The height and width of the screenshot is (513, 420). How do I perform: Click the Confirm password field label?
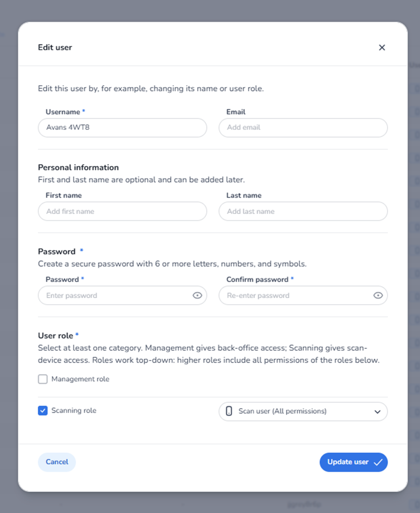pyautogui.click(x=257, y=279)
